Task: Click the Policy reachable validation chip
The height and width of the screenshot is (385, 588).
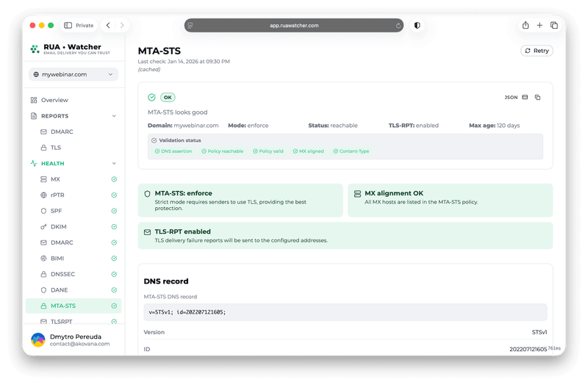Action: coord(223,151)
